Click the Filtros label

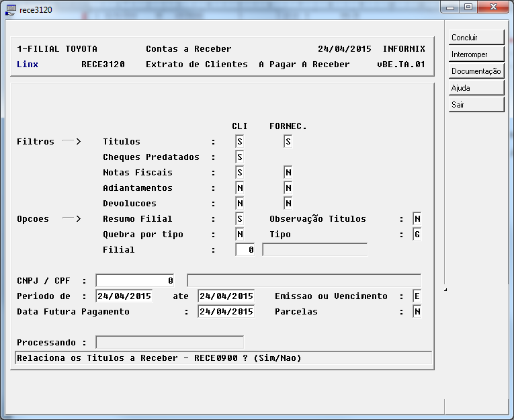36,142
